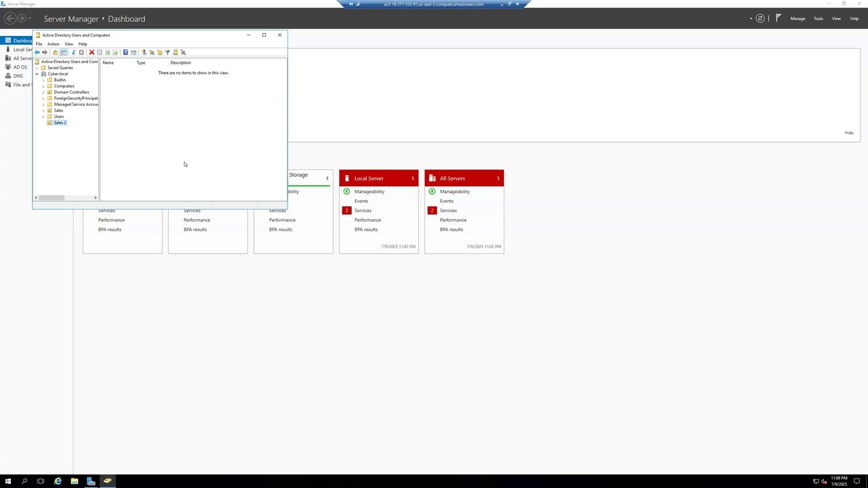Open the File menu in ADUC
This screenshot has width=868, height=488.
39,44
